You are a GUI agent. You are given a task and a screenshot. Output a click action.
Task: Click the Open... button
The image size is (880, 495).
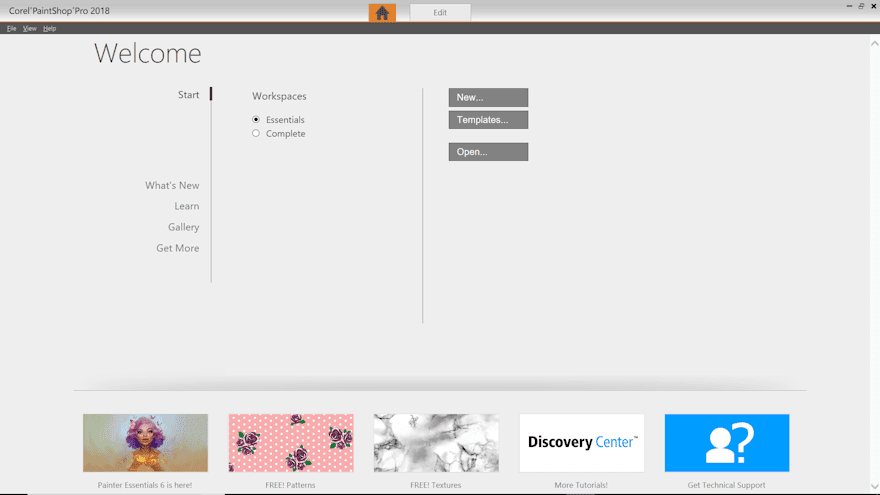click(x=488, y=152)
